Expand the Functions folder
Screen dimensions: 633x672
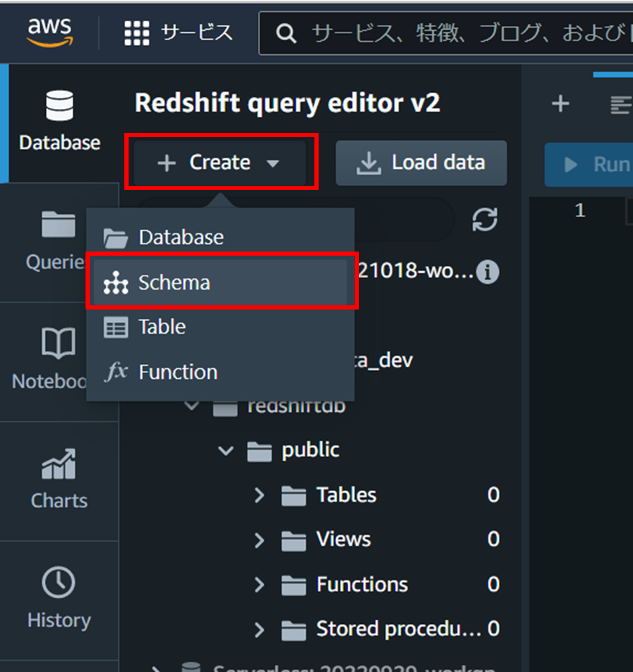pos(259,584)
